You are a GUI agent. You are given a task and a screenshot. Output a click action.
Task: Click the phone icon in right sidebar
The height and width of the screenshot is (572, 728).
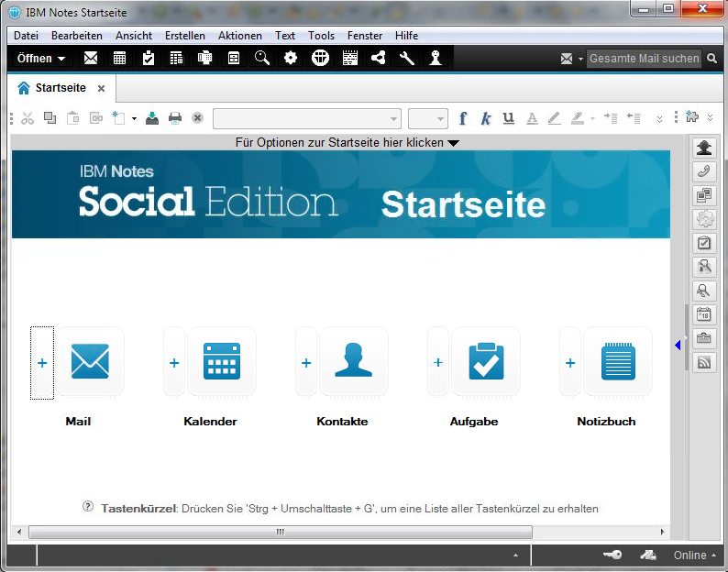coord(704,171)
